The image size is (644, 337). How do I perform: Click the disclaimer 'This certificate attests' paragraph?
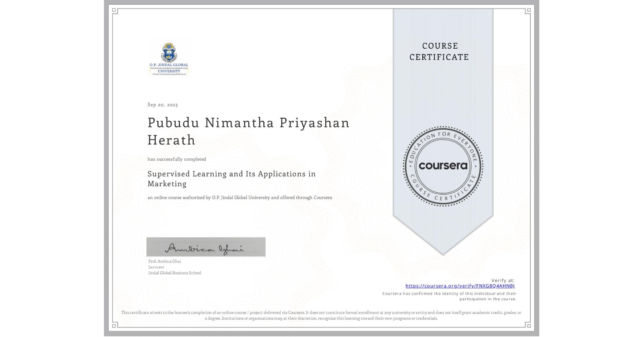pyautogui.click(x=321, y=315)
